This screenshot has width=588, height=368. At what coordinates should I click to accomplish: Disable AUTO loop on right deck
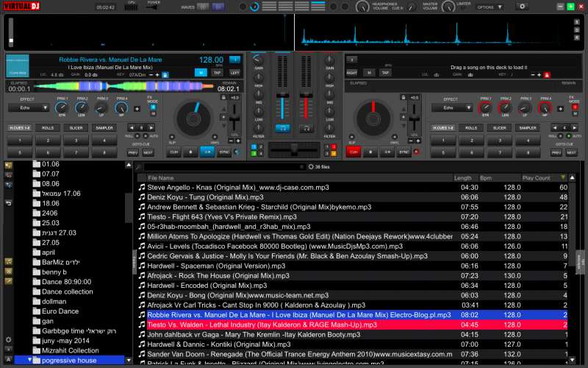coord(569,136)
